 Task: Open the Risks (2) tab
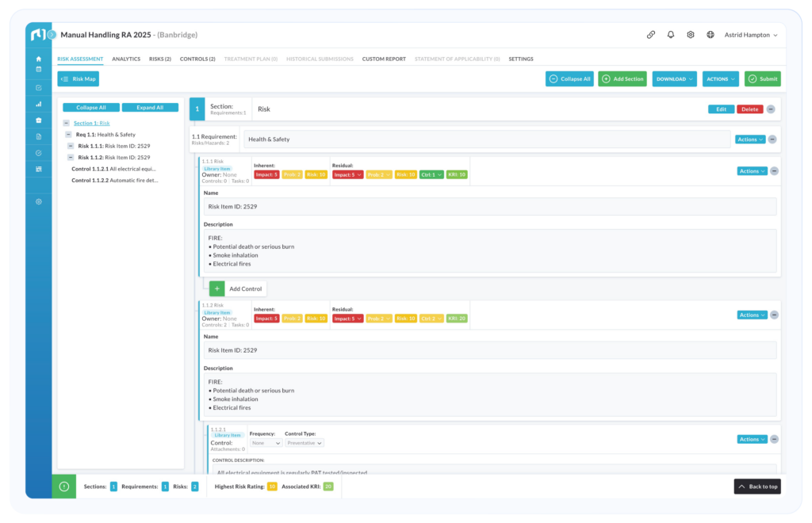160,59
